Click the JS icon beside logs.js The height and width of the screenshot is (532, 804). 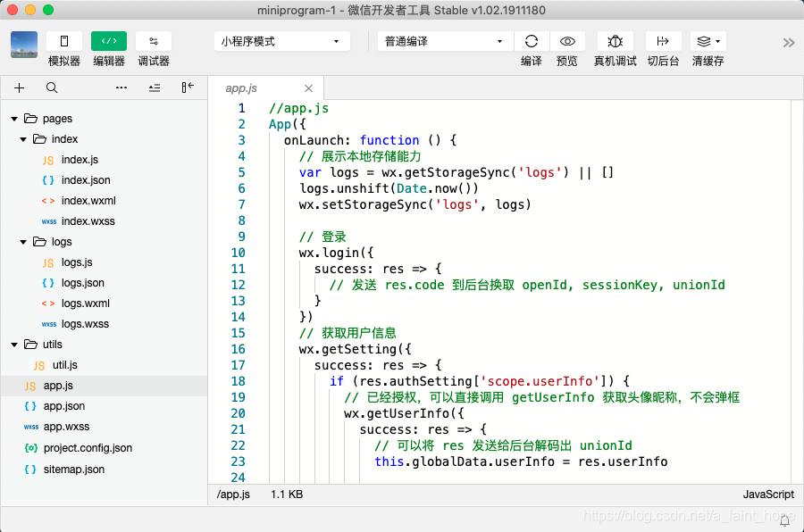click(x=48, y=263)
